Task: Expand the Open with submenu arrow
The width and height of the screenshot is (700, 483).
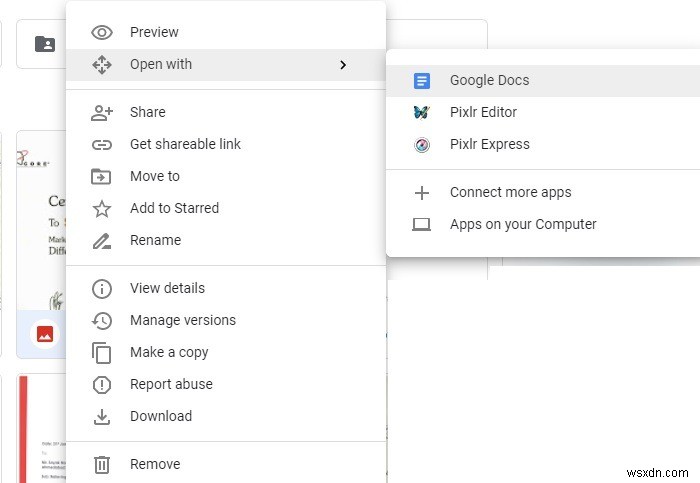Action: pyautogui.click(x=343, y=65)
